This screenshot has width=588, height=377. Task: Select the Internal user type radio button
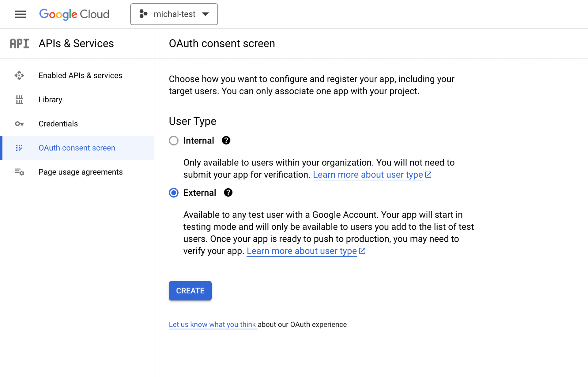pyautogui.click(x=174, y=141)
